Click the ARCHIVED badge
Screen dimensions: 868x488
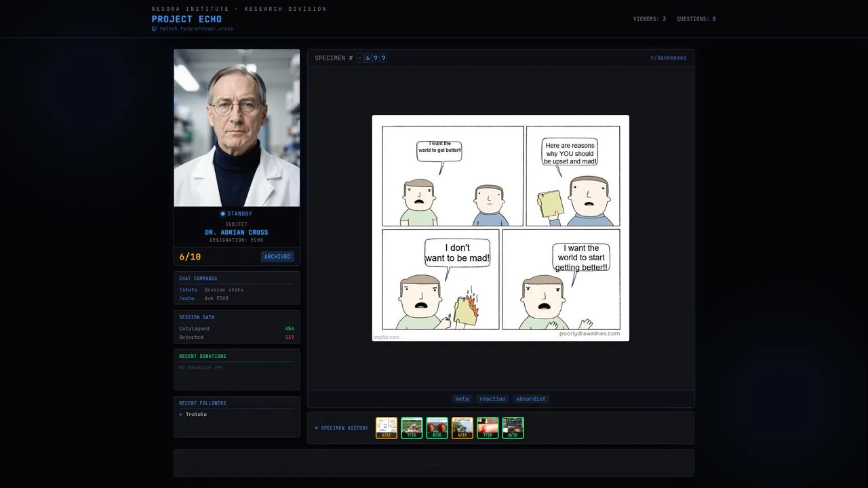(x=277, y=257)
